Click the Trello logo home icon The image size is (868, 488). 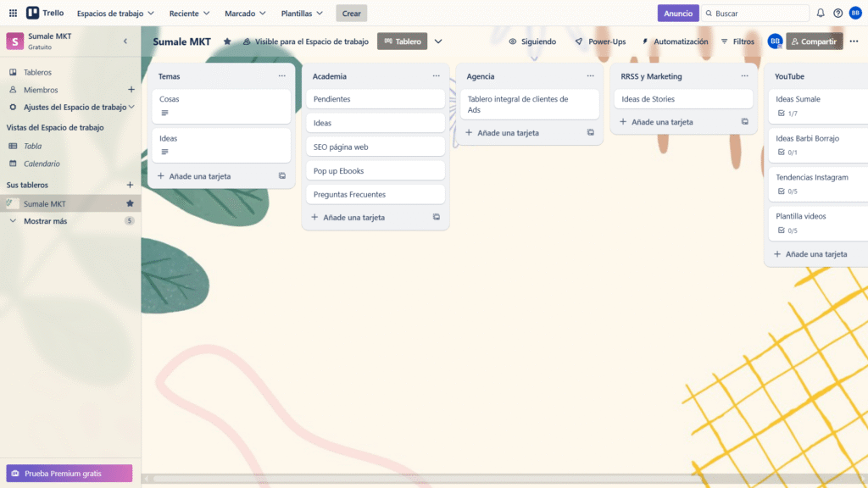(45, 13)
